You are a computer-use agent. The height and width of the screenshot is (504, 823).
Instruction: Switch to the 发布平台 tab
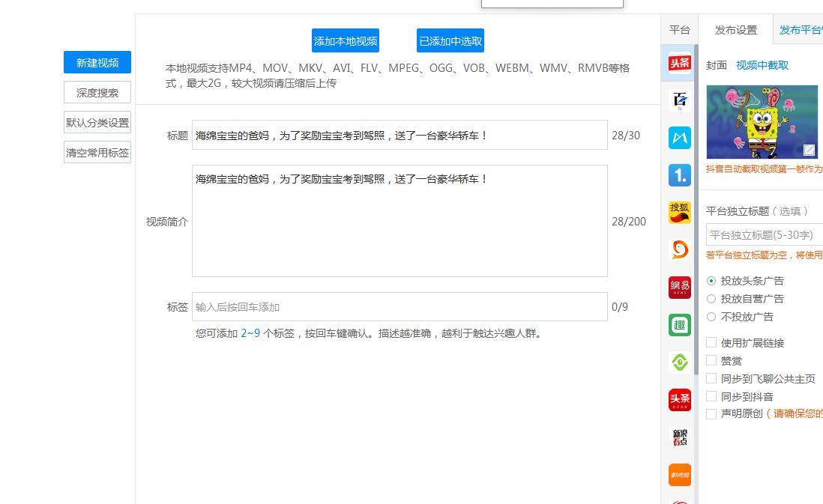[x=802, y=29]
